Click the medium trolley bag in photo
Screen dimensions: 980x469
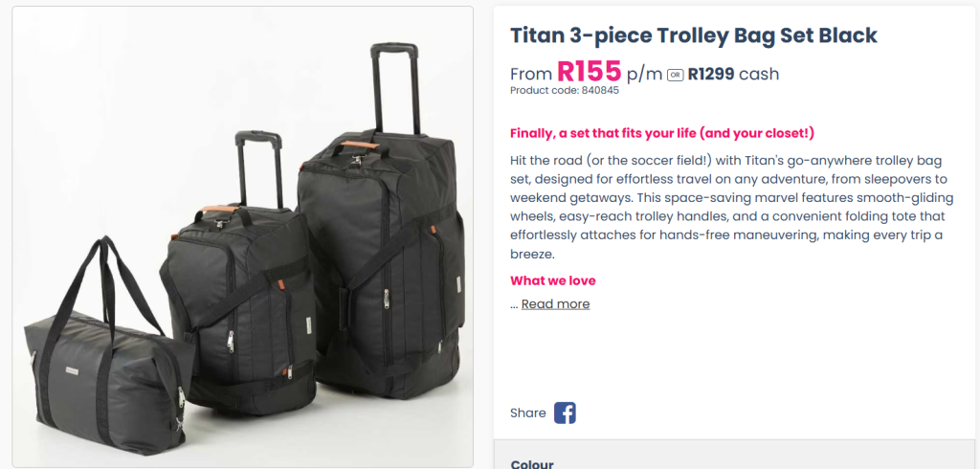(x=239, y=306)
